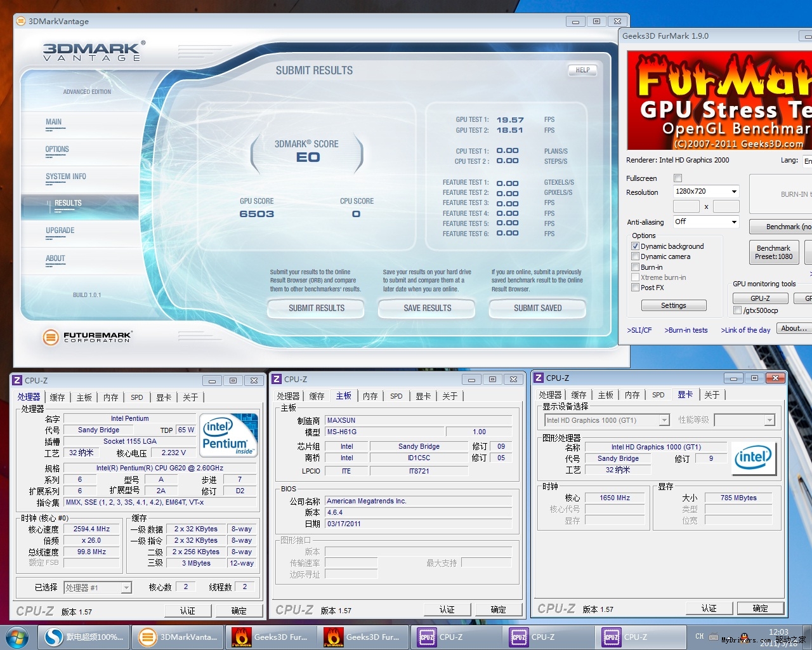Click the SUBMIT RESULTS button
The width and height of the screenshot is (812, 650).
(x=316, y=308)
